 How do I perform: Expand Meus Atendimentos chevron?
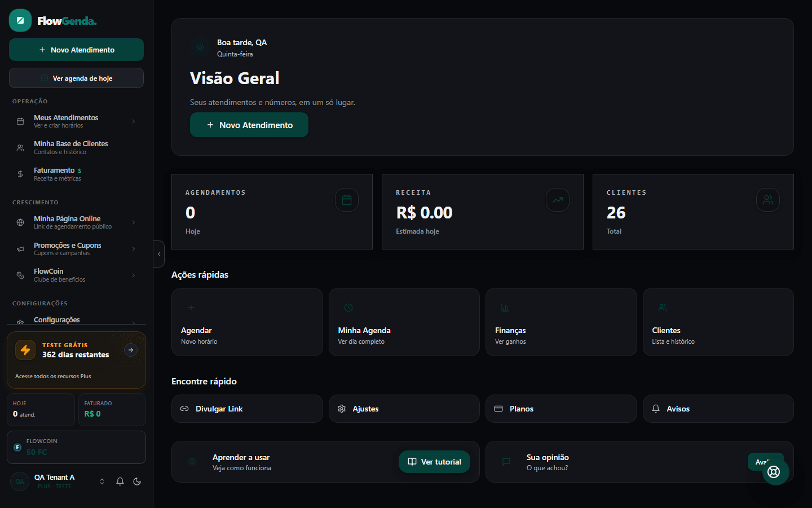pos(134,121)
